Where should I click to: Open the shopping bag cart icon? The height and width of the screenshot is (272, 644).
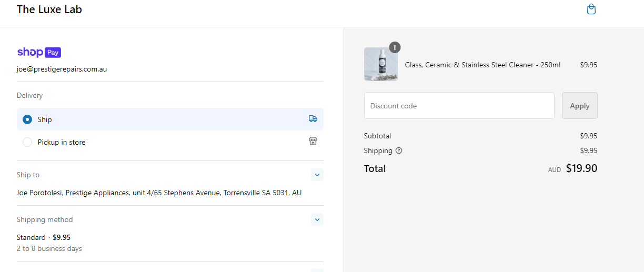point(591,9)
